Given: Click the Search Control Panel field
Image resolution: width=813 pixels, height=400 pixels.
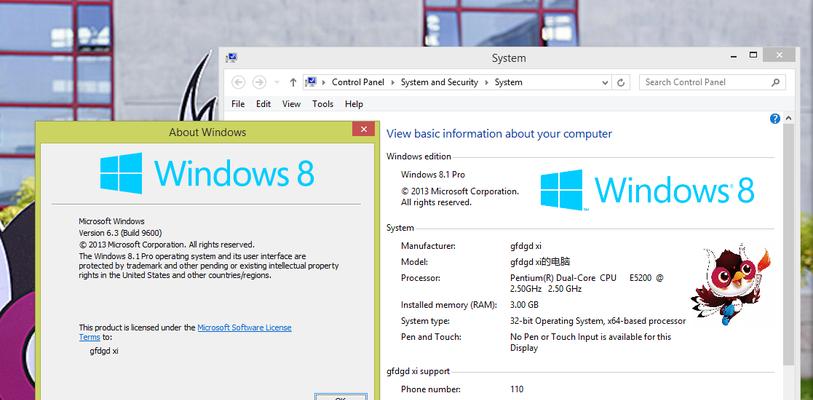Looking at the screenshot, I should [x=712, y=82].
